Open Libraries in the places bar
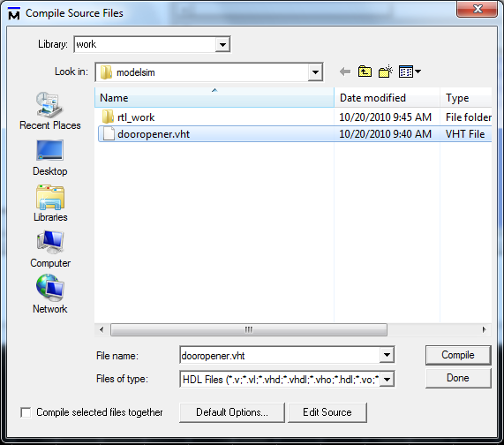Screen dimensions: 504x445 [50, 204]
